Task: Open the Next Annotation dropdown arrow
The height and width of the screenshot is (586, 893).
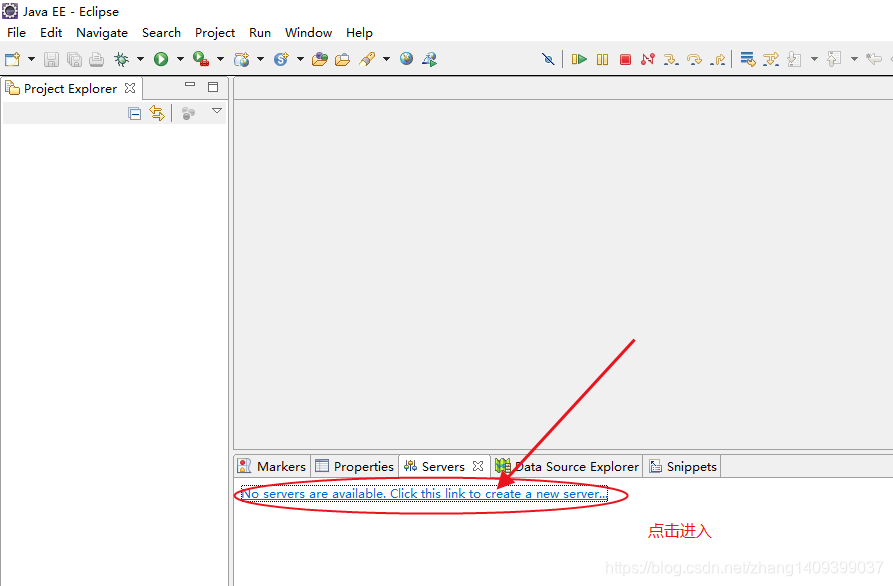Action: pyautogui.click(x=814, y=59)
